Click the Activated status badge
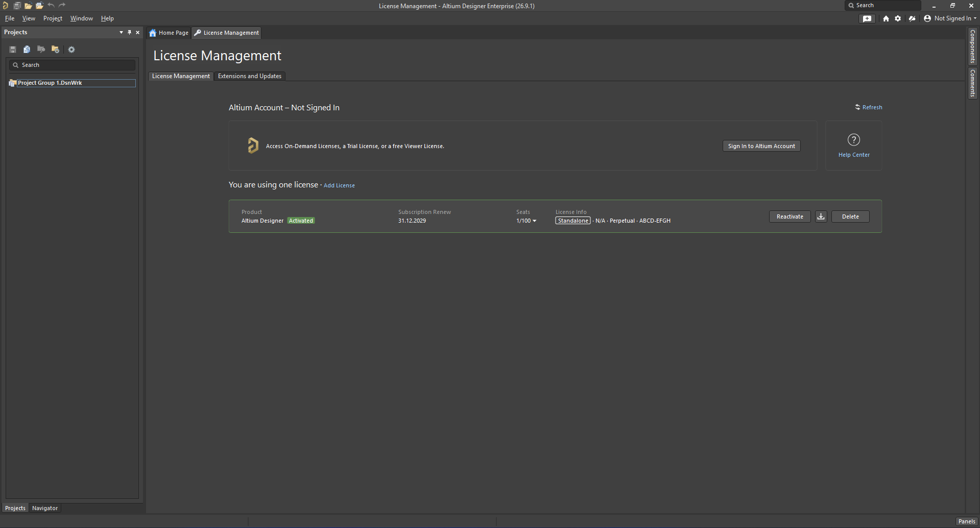 pyautogui.click(x=301, y=221)
